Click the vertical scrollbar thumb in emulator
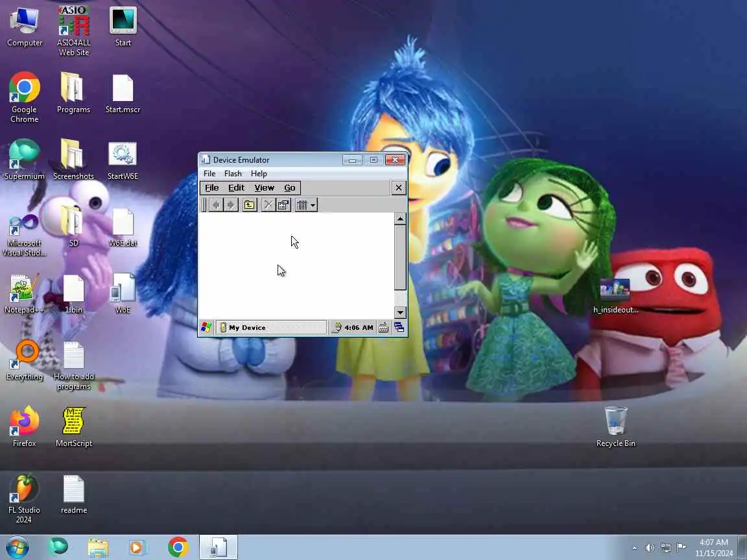 point(400,257)
